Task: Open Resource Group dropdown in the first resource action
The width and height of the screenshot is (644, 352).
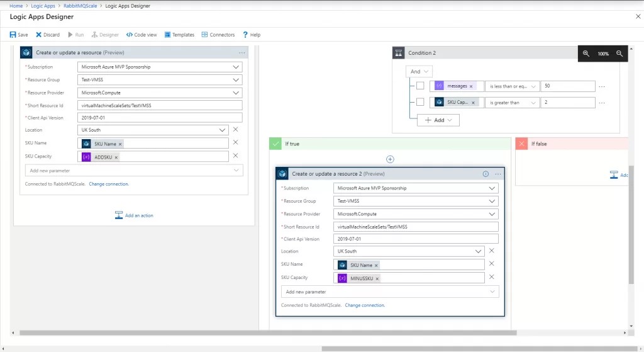Action: (x=160, y=80)
